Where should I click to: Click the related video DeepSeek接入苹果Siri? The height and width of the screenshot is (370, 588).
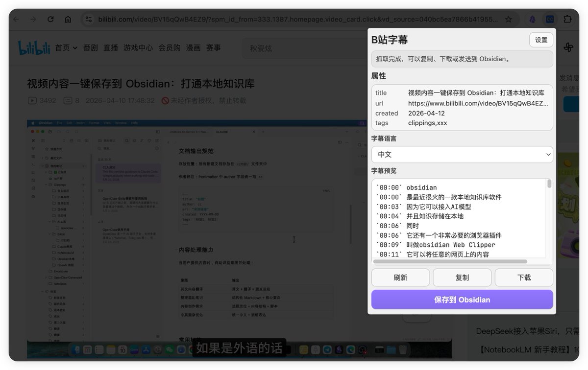click(x=528, y=331)
